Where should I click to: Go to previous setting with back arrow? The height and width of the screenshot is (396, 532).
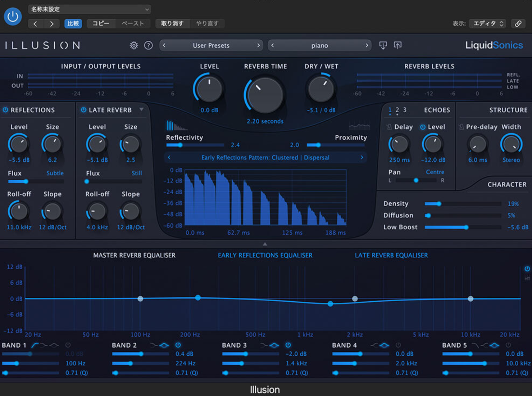pyautogui.click(x=35, y=24)
